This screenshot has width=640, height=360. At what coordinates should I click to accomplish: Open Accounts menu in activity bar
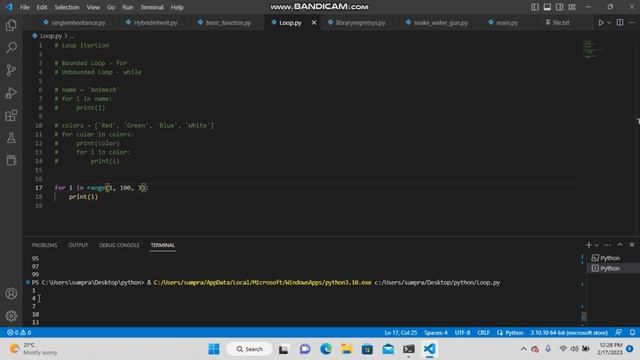(11, 293)
